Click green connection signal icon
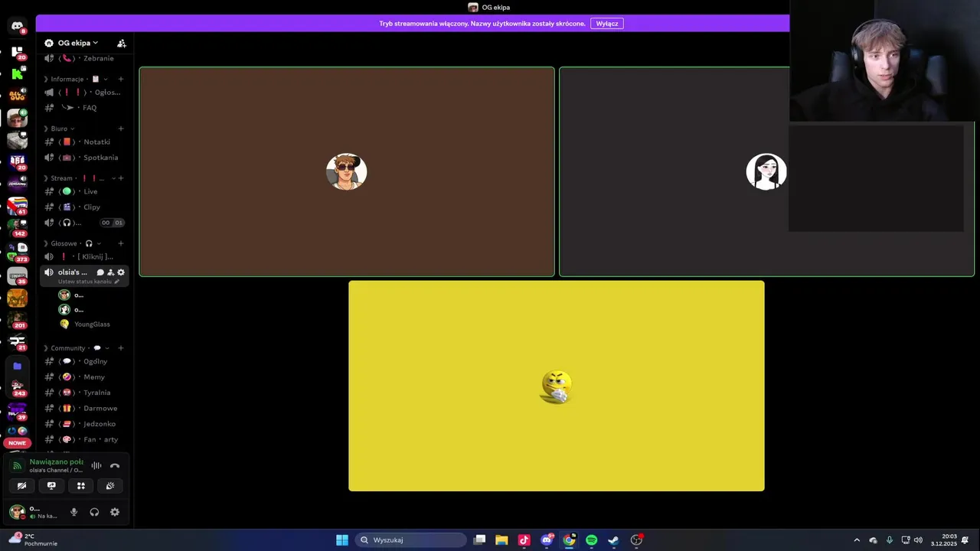Image resolution: width=980 pixels, height=551 pixels. pos(18,465)
